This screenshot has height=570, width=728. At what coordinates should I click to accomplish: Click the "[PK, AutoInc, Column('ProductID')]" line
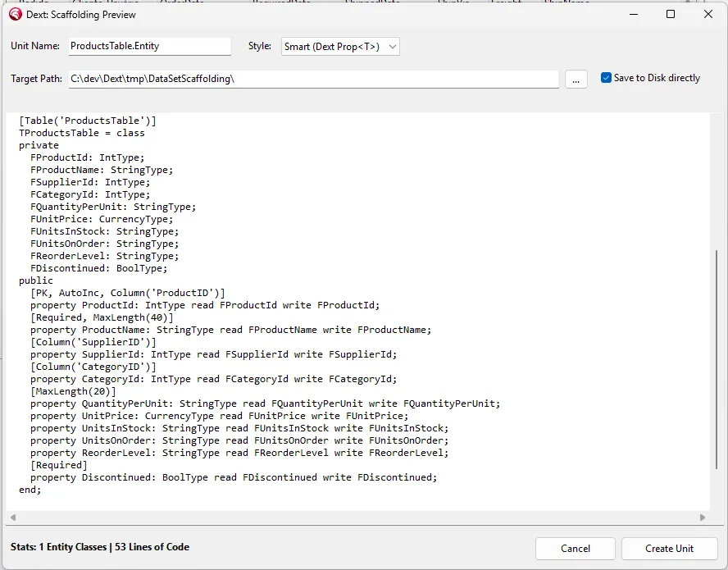pos(128,293)
